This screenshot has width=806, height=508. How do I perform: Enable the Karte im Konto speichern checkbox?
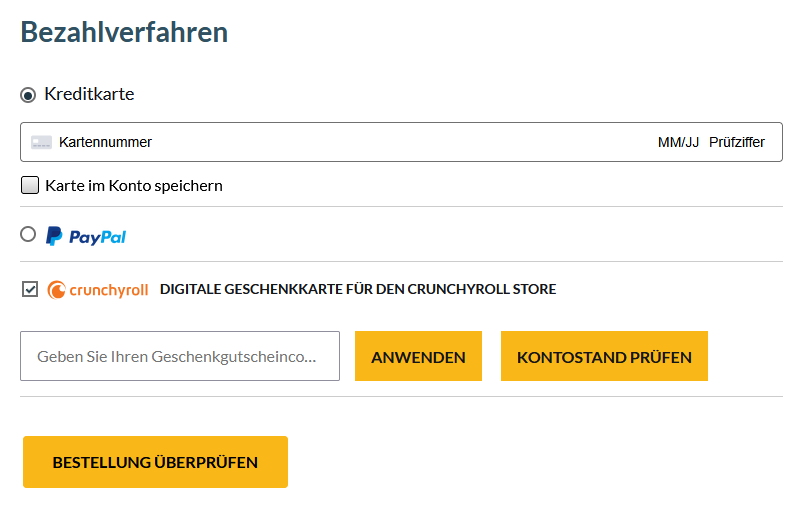[x=30, y=185]
